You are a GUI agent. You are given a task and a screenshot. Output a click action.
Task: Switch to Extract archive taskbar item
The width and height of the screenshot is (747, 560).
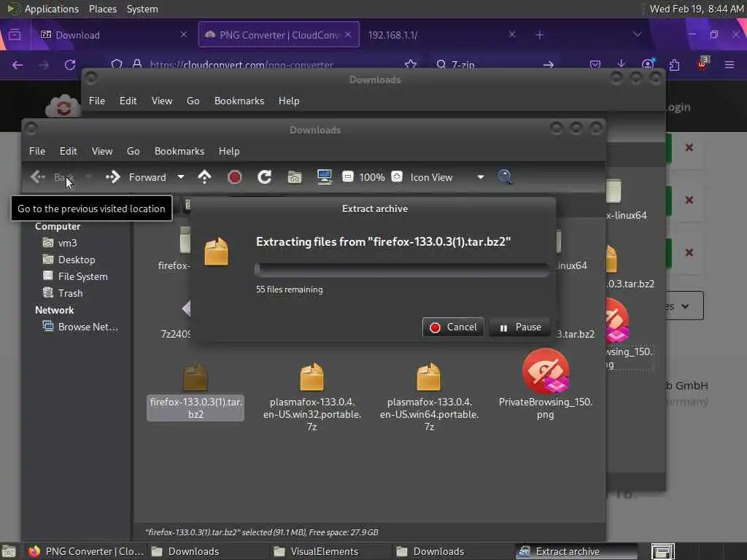point(576,551)
